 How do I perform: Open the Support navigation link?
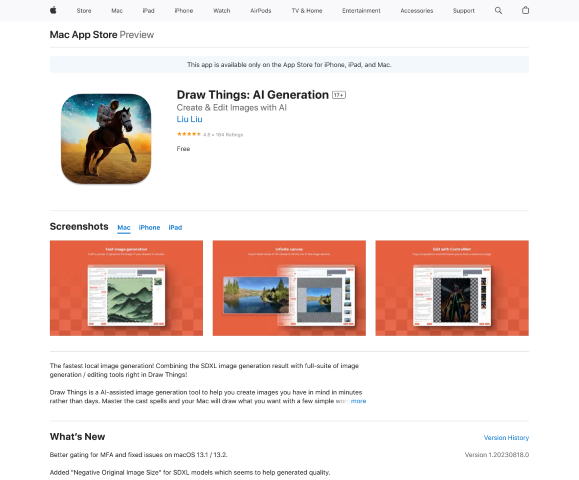[463, 11]
